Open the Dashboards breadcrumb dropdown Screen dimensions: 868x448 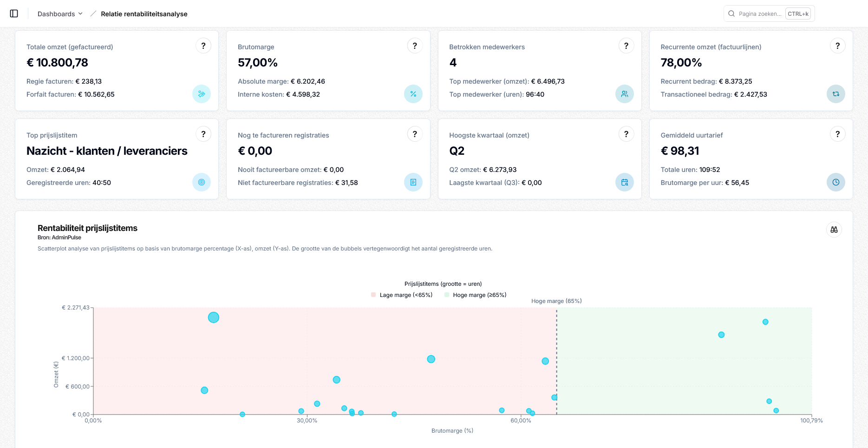[x=60, y=14]
